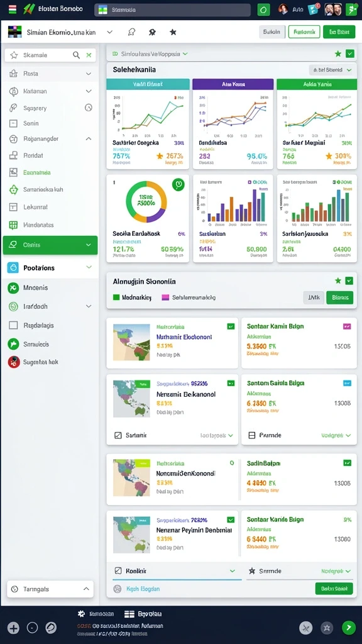Click the green refresh icon in the top bar
Image resolution: width=362 pixels, height=644 pixels.
[263, 9]
